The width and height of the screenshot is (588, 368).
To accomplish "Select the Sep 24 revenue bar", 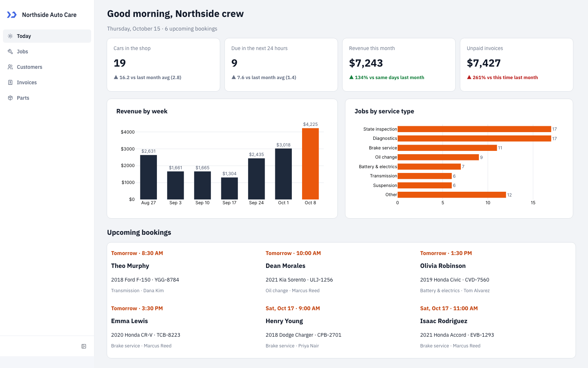I will click(x=257, y=179).
